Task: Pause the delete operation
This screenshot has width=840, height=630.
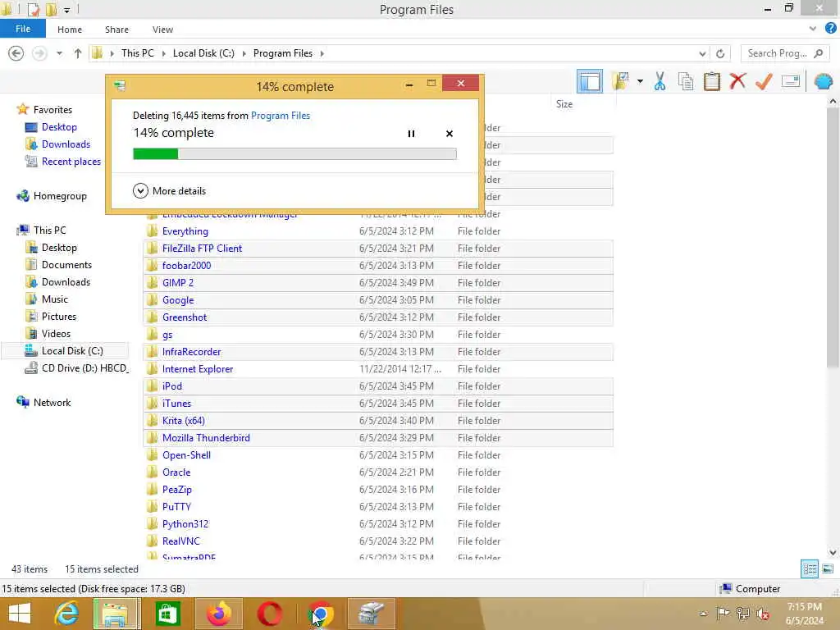Action: click(x=411, y=134)
